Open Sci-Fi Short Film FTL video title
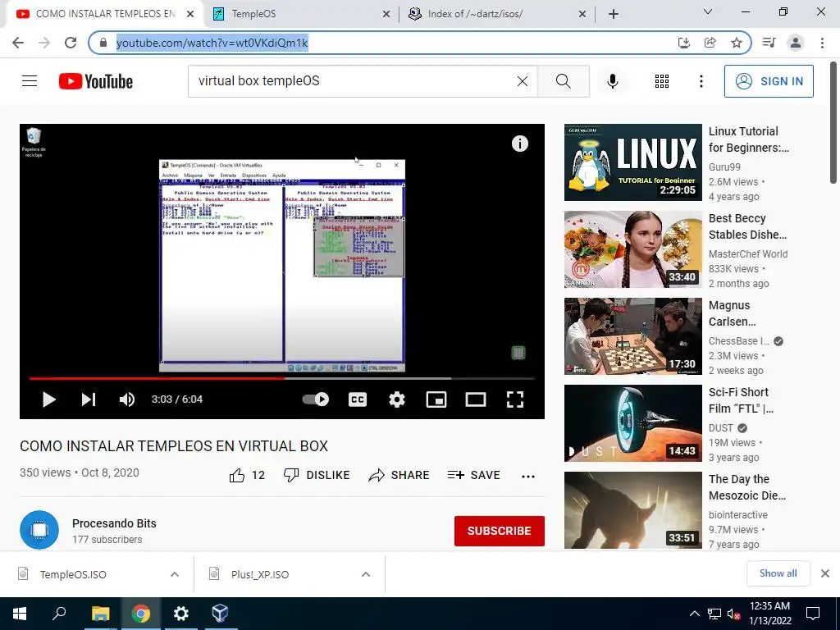Viewport: 840px width, 630px height. click(x=741, y=400)
